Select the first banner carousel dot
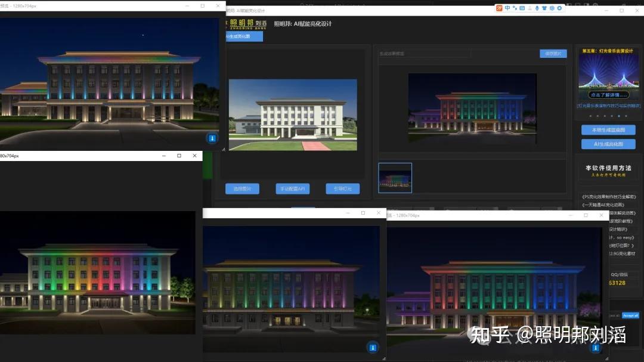The image size is (644, 362). tap(590, 116)
